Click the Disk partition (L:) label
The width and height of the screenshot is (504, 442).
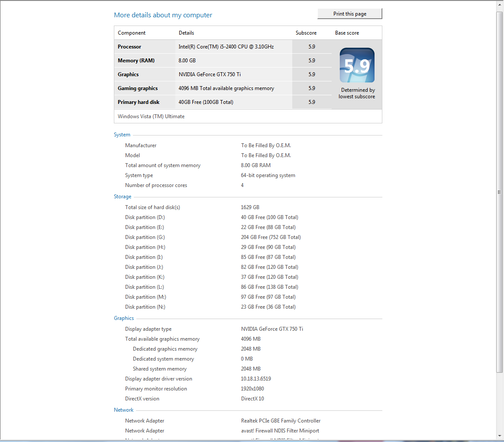click(144, 287)
